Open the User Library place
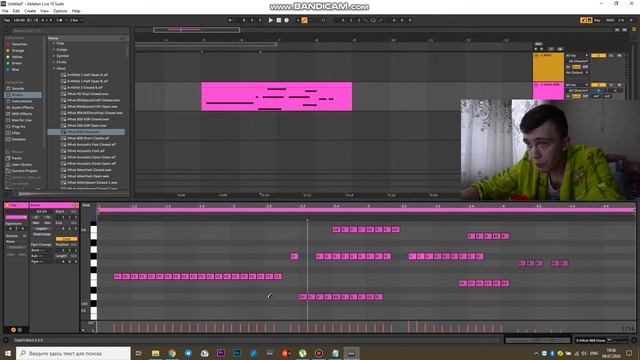This screenshot has height=360, width=640. 22,164
